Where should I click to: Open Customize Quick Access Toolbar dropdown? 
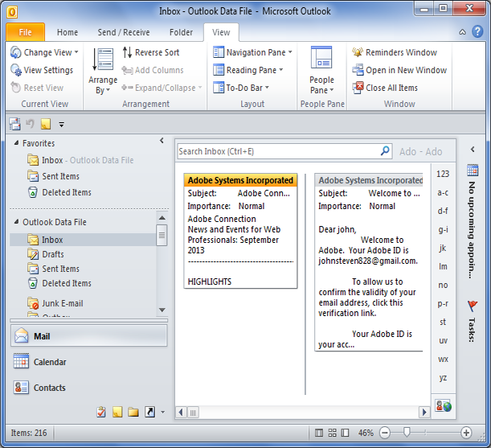[61, 125]
